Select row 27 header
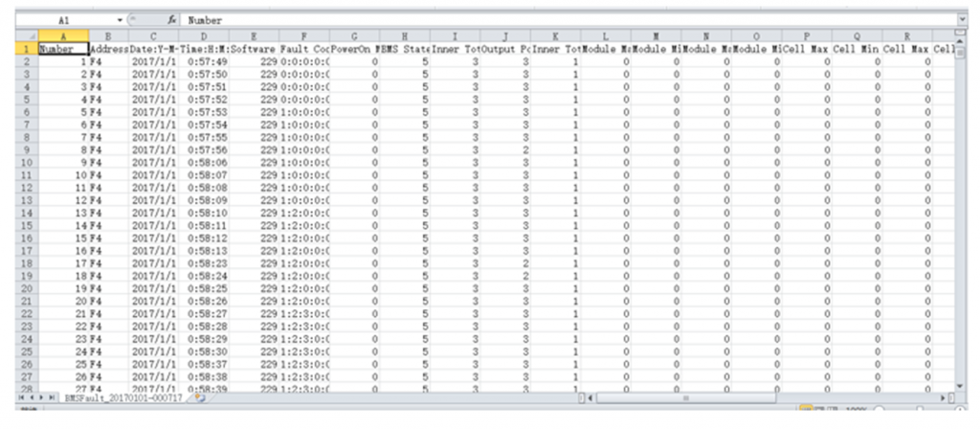980x430 pixels. click(x=26, y=377)
